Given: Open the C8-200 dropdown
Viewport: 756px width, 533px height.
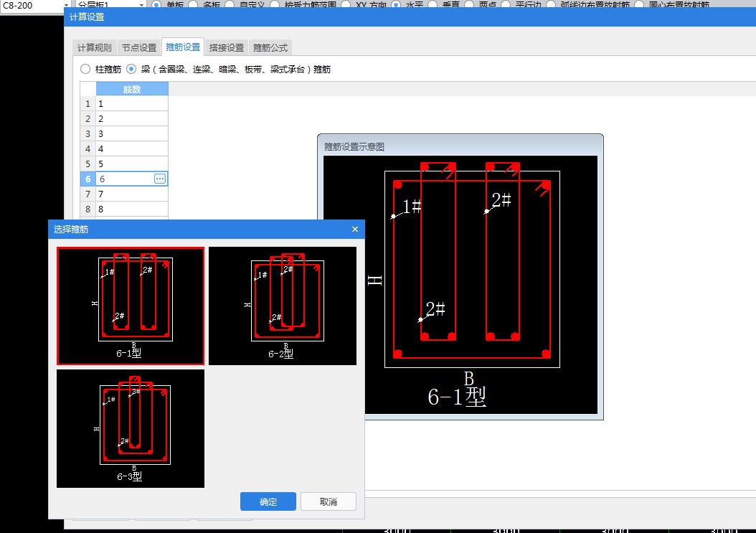Looking at the screenshot, I should point(66,5).
